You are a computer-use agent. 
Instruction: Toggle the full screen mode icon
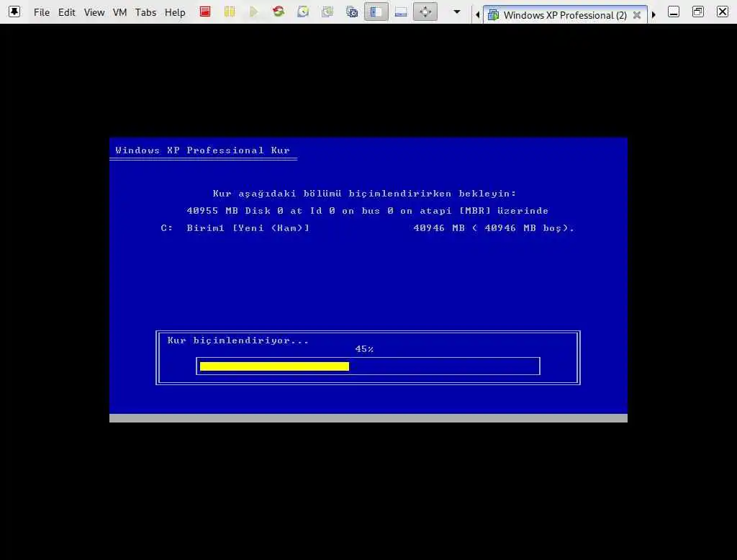tap(425, 12)
